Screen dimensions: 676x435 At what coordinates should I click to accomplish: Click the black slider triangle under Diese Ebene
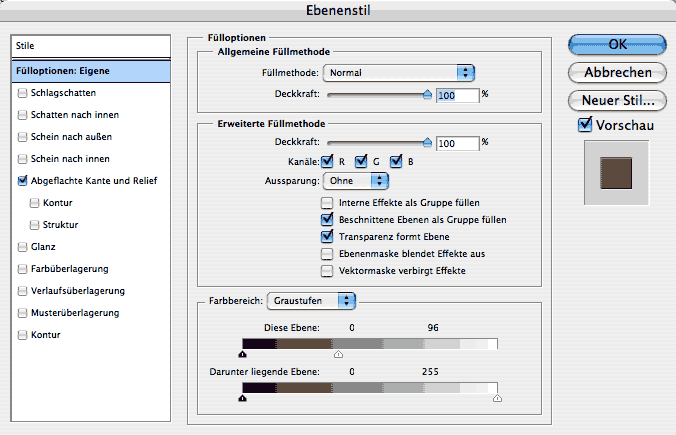coord(243,353)
